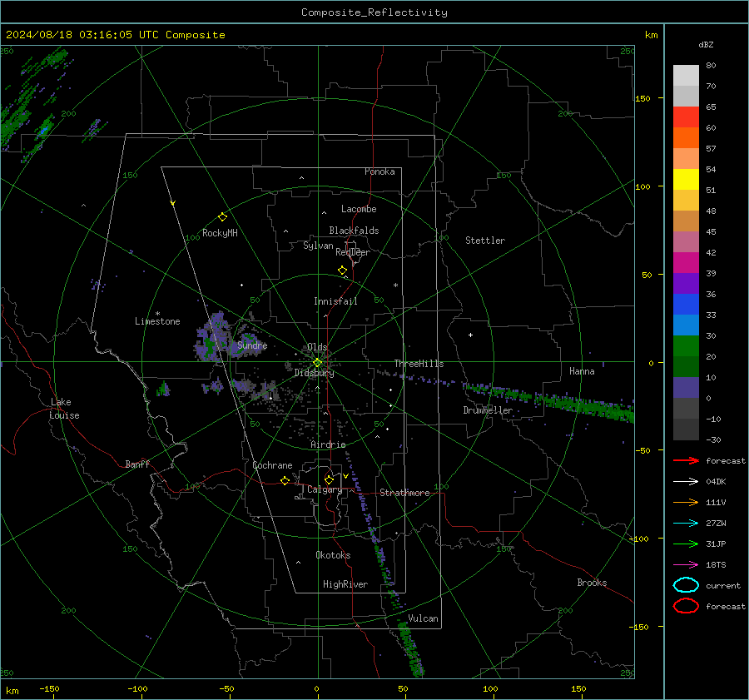Click the magenta 18TS arrow icon
The height and width of the screenshot is (700, 749).
[686, 565]
